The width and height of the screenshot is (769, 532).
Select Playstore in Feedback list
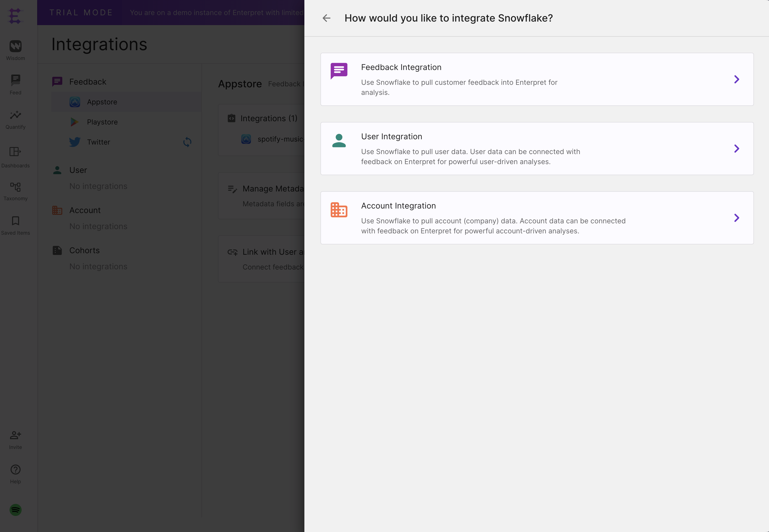coord(102,122)
